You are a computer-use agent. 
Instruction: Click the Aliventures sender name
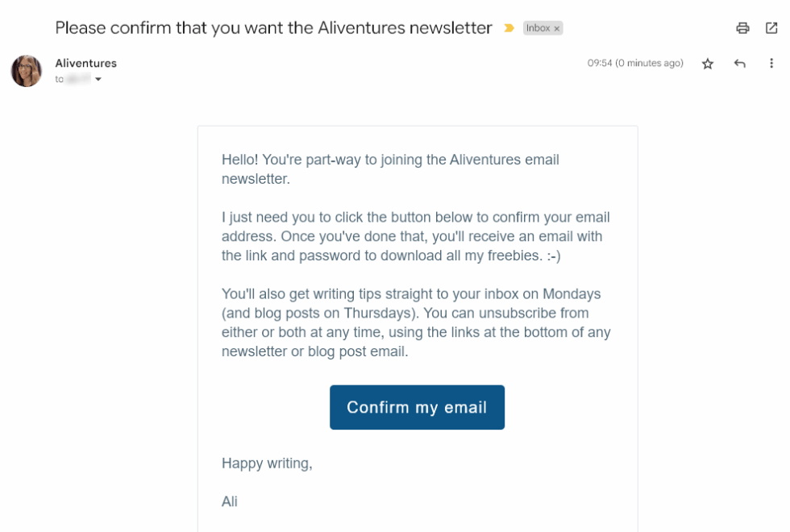pos(85,63)
